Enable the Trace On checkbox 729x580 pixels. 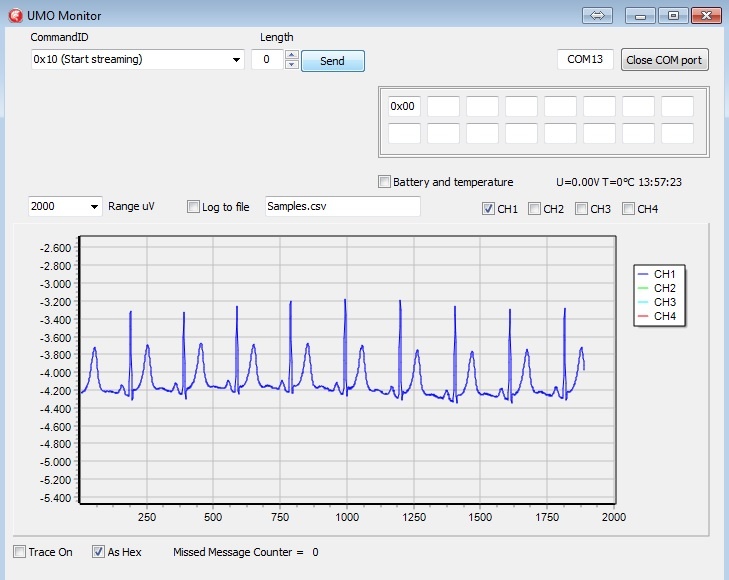coord(20,552)
